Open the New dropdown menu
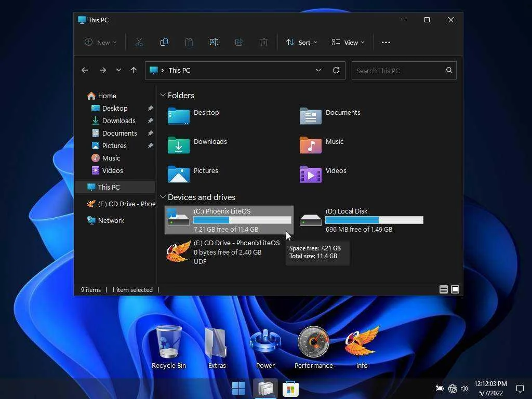 coord(100,43)
